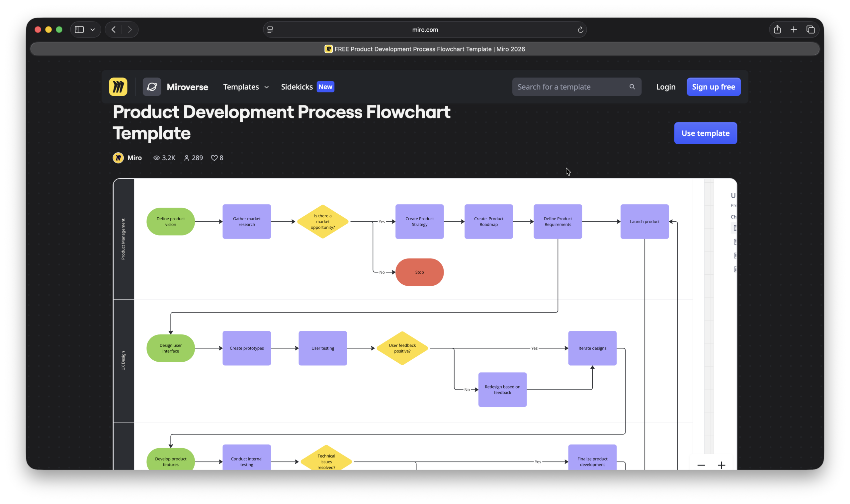Click the Login link

[665, 87]
